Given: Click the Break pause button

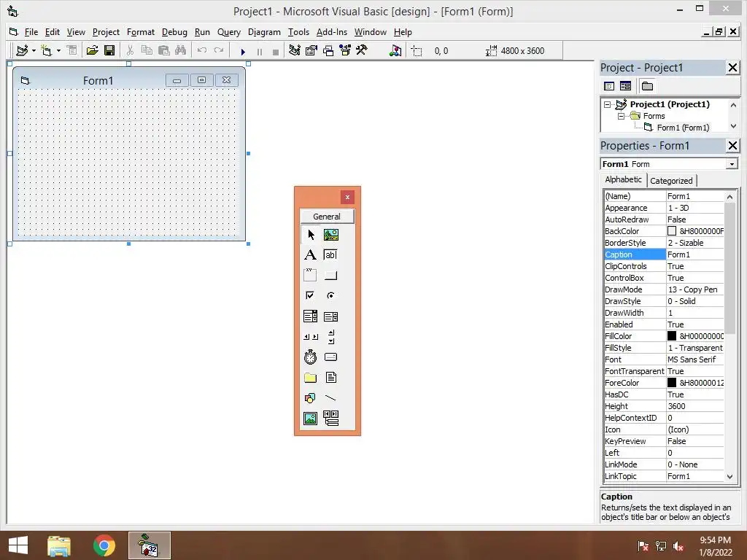Looking at the screenshot, I should [260, 52].
